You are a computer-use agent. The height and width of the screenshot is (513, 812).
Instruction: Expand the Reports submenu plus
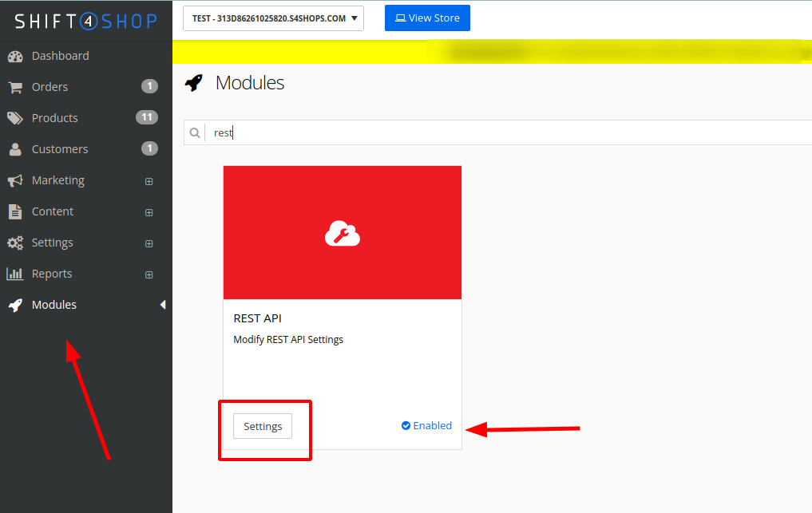tap(149, 274)
